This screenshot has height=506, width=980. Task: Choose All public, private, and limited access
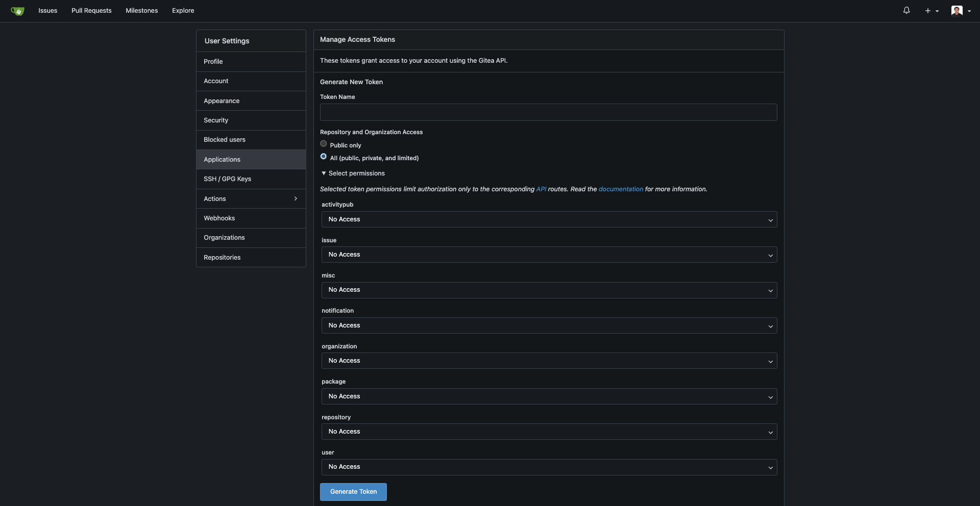(x=324, y=157)
